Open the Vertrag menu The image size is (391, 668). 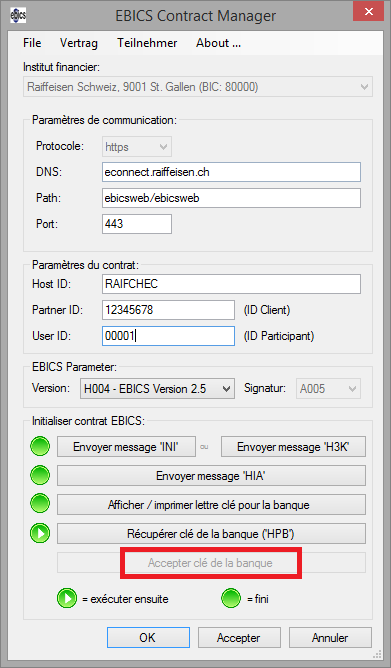[79, 43]
